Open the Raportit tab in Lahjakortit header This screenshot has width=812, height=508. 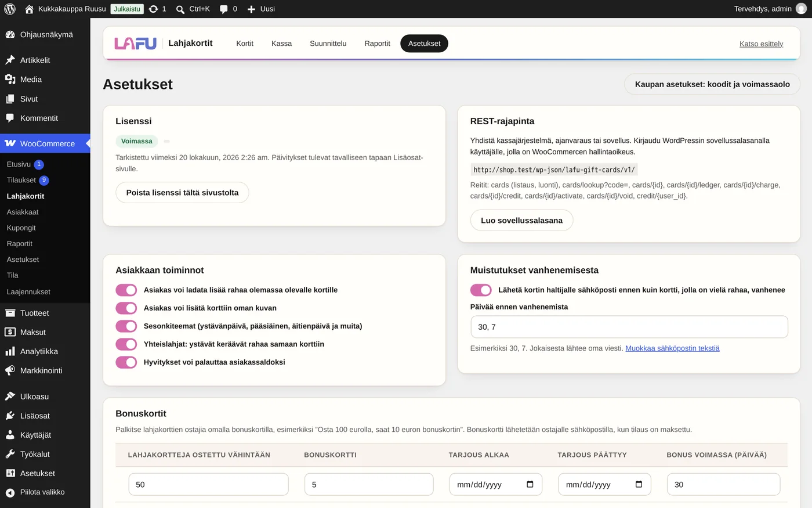pos(378,44)
